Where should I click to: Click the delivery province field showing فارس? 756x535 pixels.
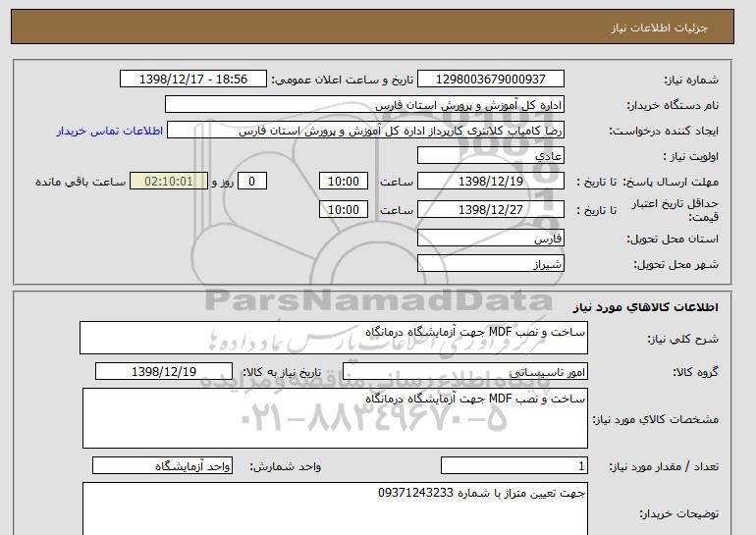pos(490,239)
